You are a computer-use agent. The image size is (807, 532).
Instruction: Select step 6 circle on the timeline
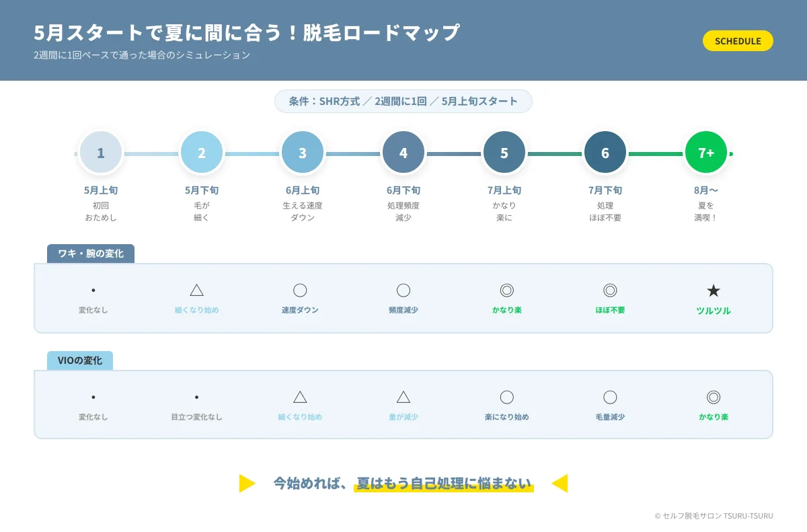click(x=605, y=153)
